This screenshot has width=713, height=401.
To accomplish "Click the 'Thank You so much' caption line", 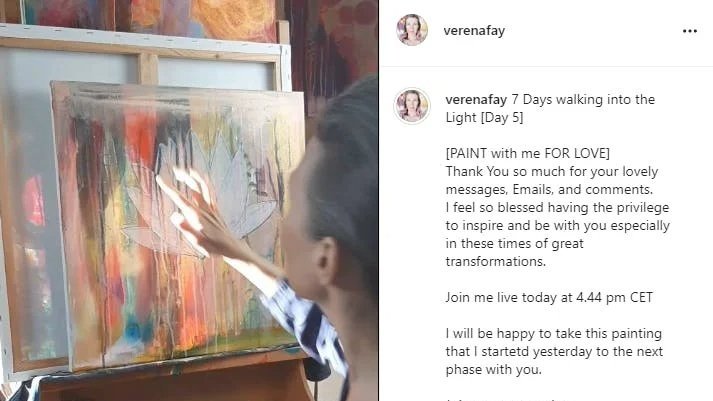I will click(x=552, y=171).
